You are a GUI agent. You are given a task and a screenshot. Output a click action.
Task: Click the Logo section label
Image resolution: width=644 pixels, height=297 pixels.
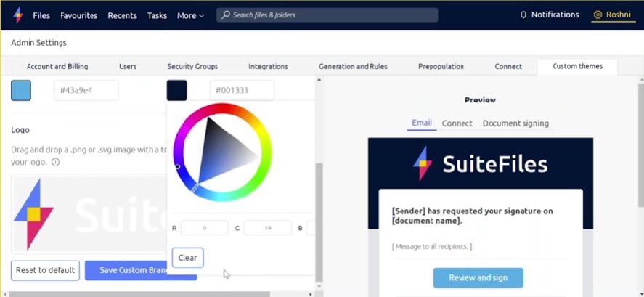[20, 130]
